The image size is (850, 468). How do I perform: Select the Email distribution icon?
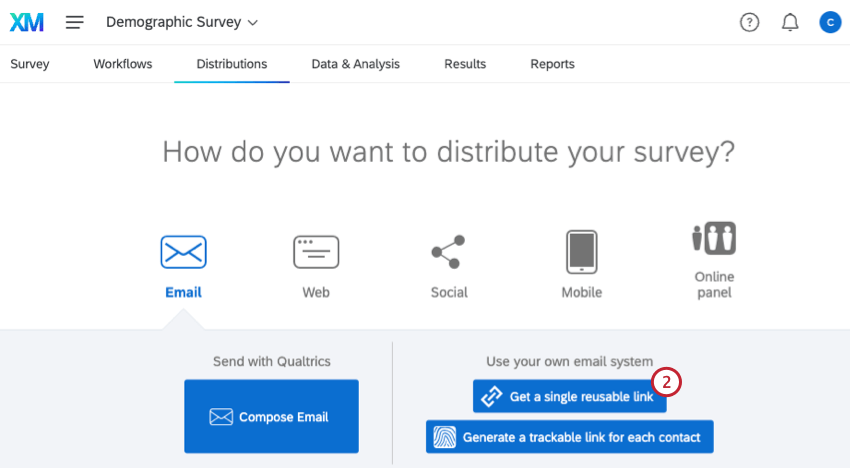tap(183, 252)
